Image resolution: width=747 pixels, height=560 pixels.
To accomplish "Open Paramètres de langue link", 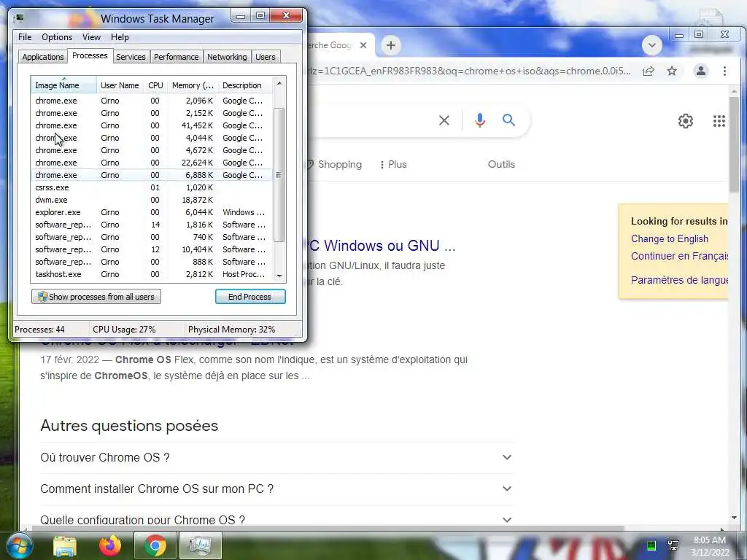I will (679, 280).
